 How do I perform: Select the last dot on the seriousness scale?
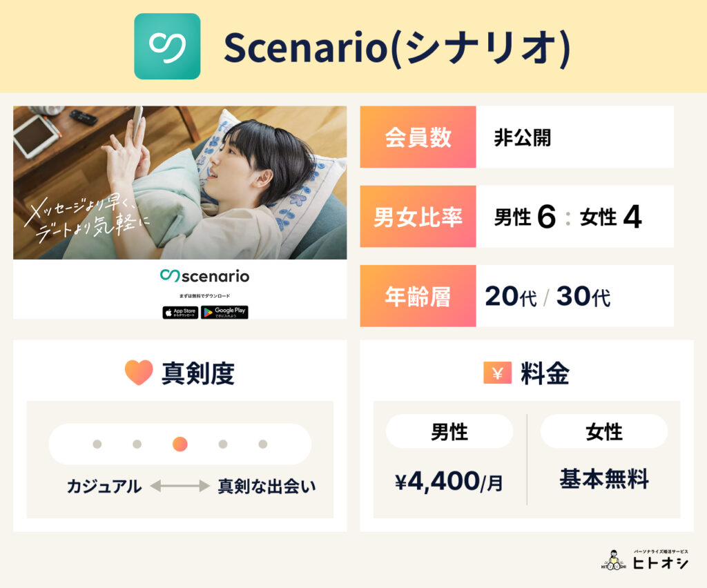(x=263, y=444)
